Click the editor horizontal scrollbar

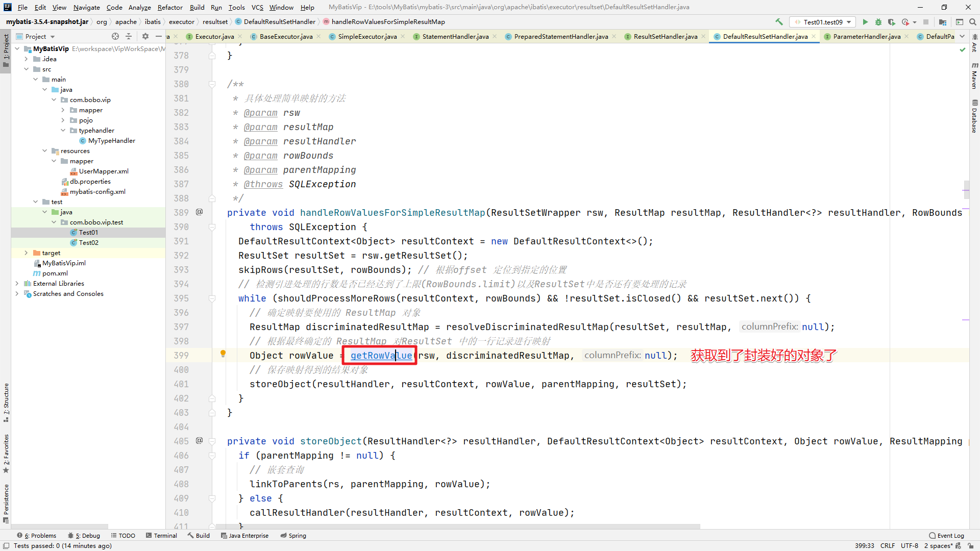[457, 526]
